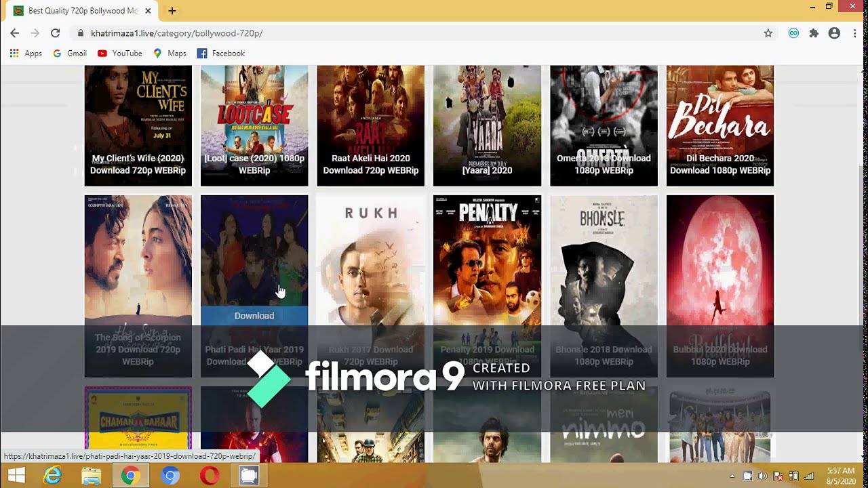The width and height of the screenshot is (868, 488).
Task: Launch Internet Explorer from taskbar
Action: coord(52,476)
